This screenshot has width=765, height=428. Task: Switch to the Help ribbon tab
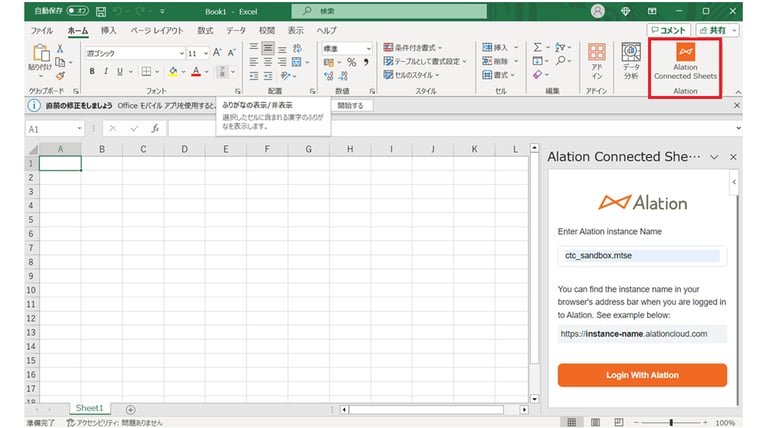coord(326,30)
